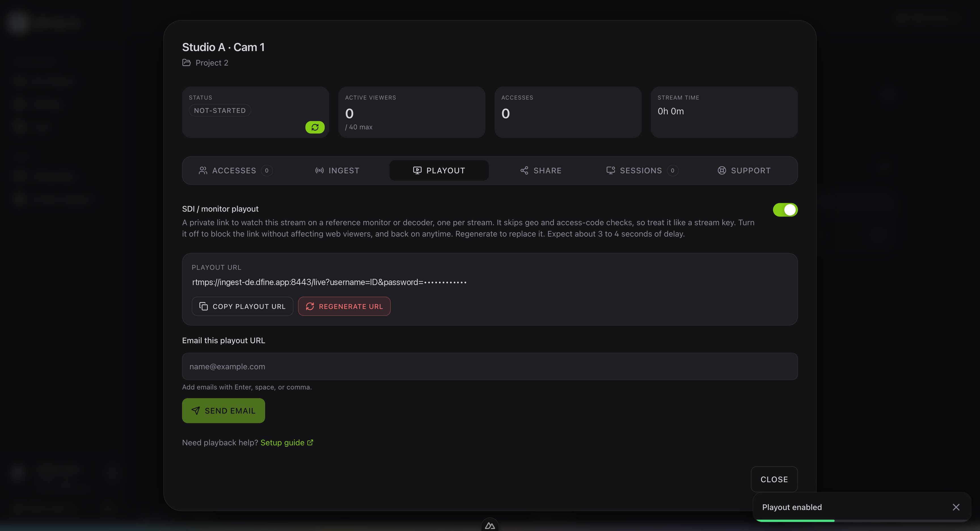Click the folder icon beside Project 2
The height and width of the screenshot is (531, 980).
(x=186, y=62)
